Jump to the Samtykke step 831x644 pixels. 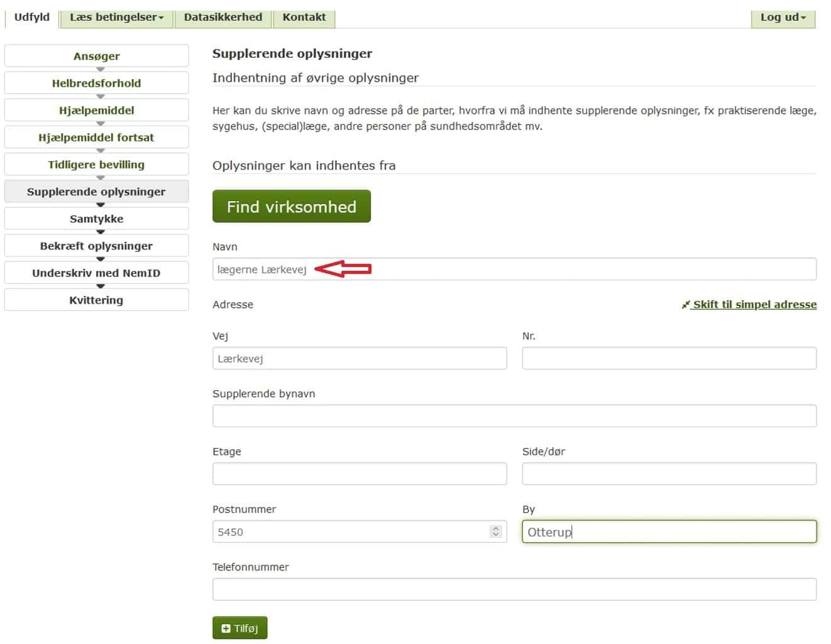click(96, 219)
